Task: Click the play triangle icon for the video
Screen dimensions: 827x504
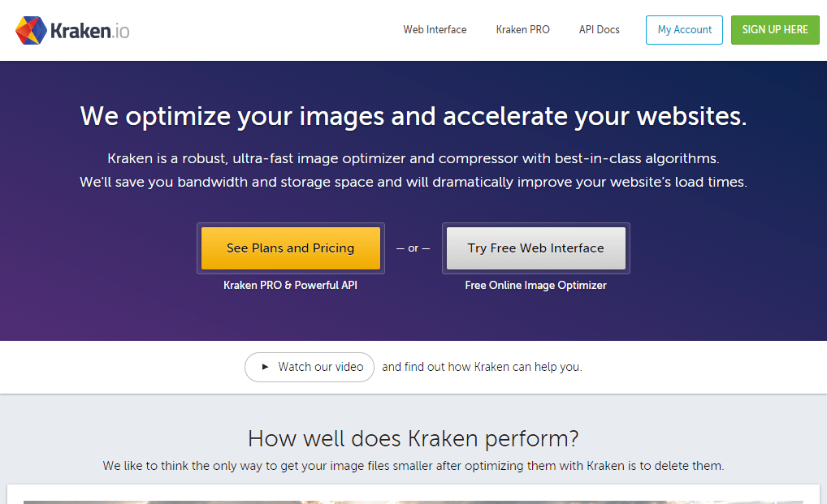Action: 265,367
